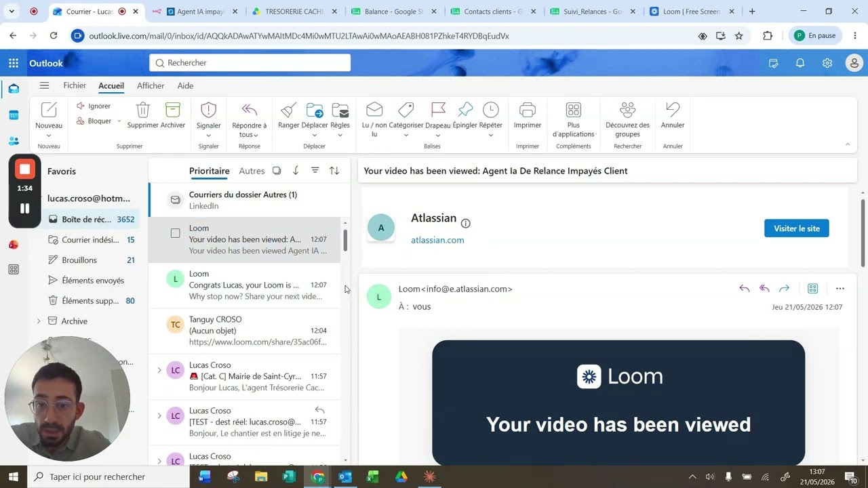Screen dimensions: 868x488
Task: Click the Visiter le site button
Action: 797,228
